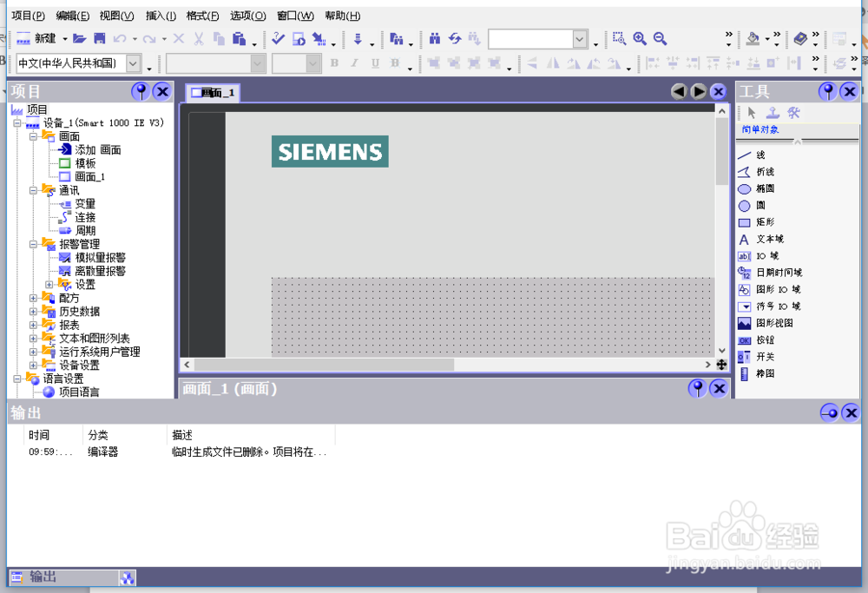Click the Save project disk icon
The width and height of the screenshot is (868, 593).
pos(100,38)
